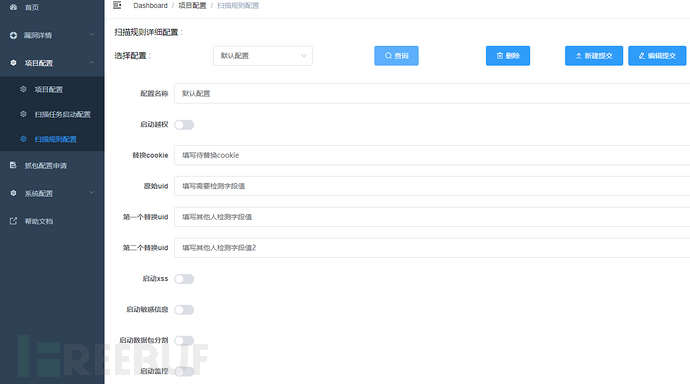Turn on the 启动敏感信息 switch
Viewport: 690px width, 384px height.
pos(184,310)
